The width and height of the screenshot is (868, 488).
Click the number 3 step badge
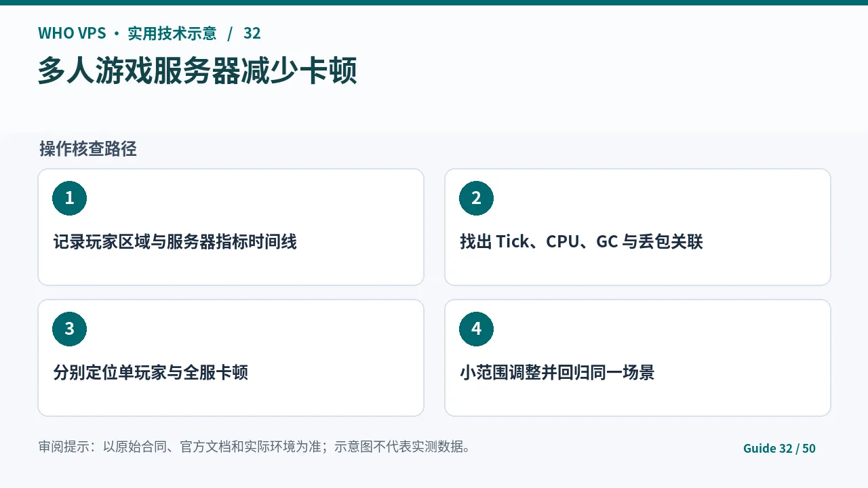click(x=69, y=329)
